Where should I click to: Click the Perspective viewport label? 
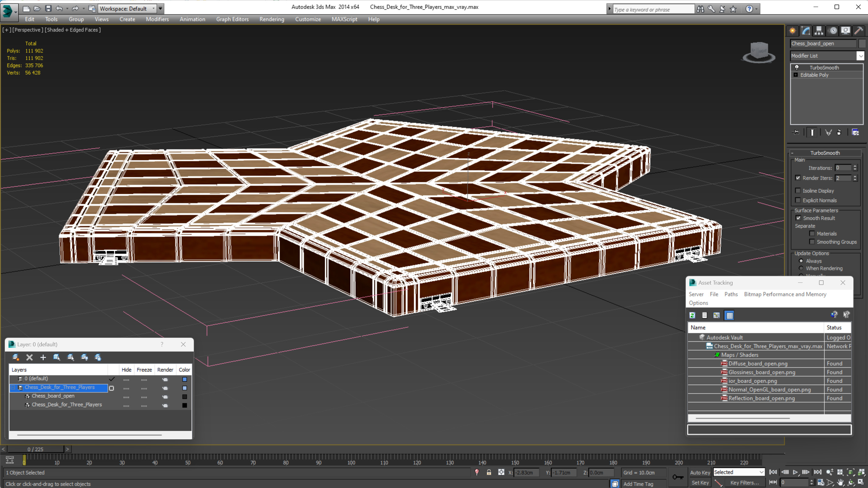27,29
